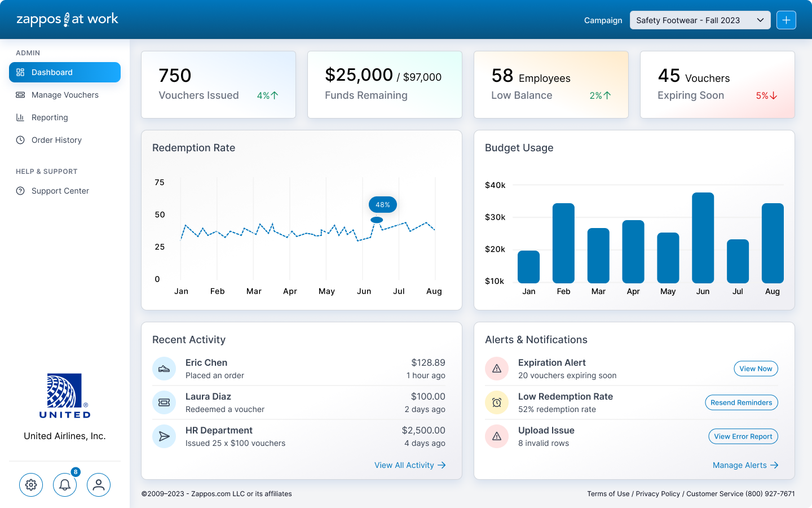Click the paper plane icon for HR Department

(x=164, y=436)
